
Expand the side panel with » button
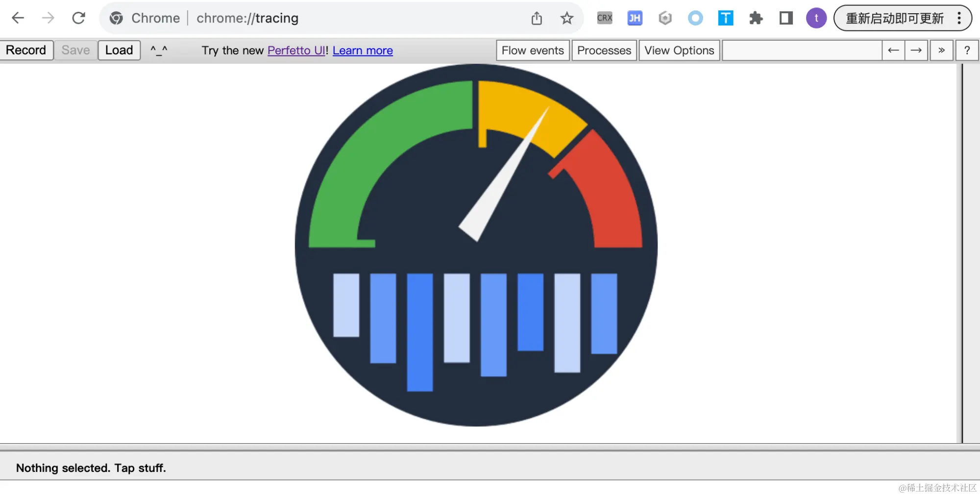point(941,50)
